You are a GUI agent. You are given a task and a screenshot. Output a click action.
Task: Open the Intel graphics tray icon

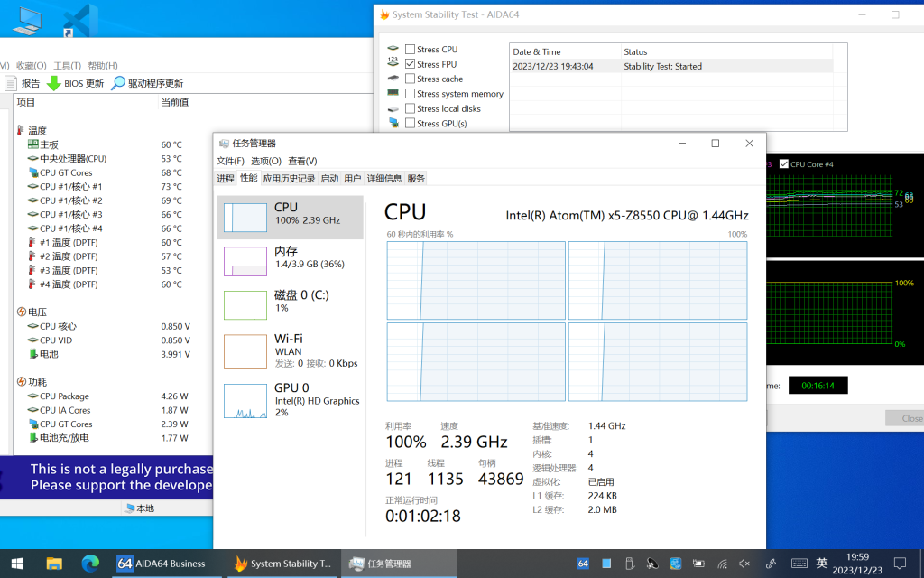(x=675, y=564)
